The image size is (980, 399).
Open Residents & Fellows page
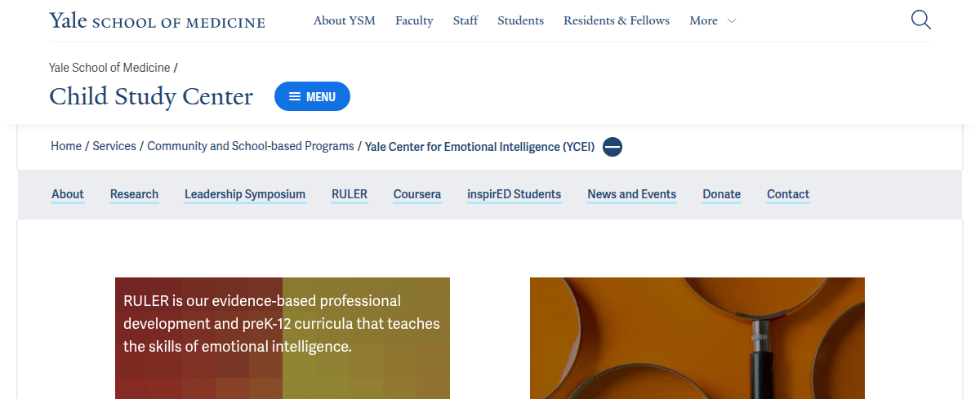[616, 20]
